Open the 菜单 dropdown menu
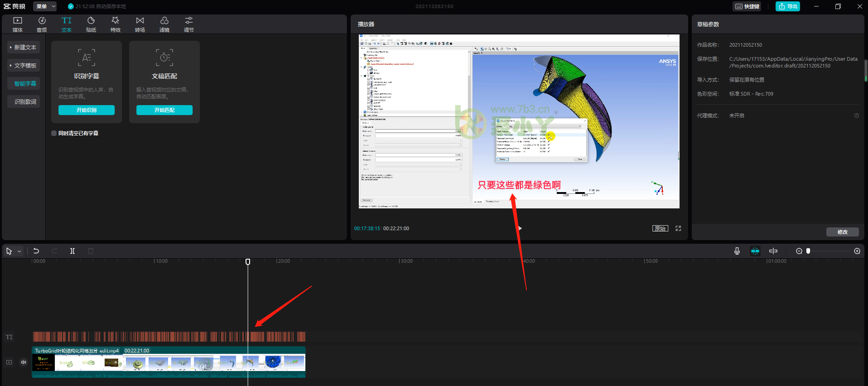Image resolution: width=868 pixels, height=386 pixels. pyautogui.click(x=45, y=6)
